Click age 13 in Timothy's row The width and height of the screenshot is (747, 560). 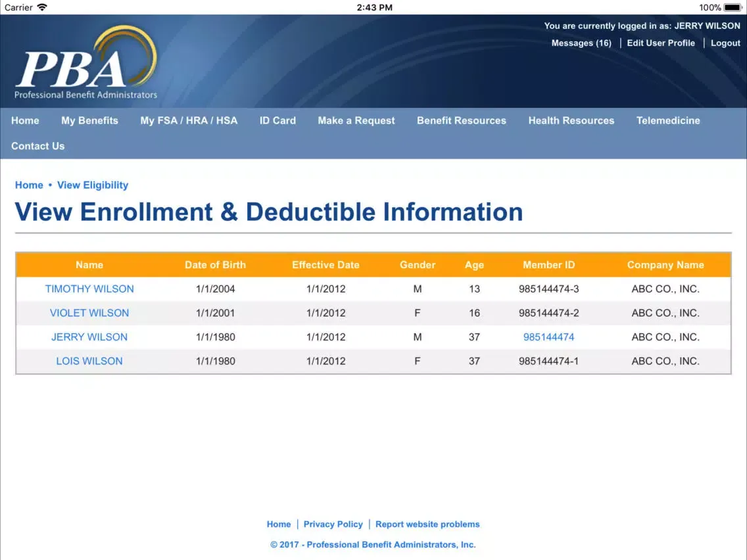(x=474, y=289)
